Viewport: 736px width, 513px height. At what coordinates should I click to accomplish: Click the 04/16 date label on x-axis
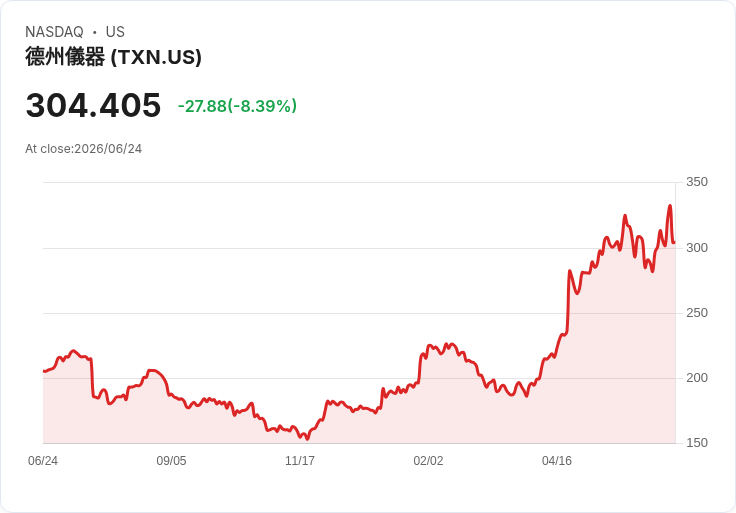click(x=557, y=461)
